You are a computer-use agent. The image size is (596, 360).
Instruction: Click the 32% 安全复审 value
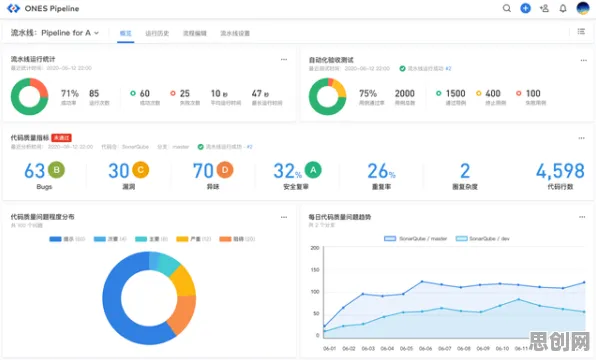click(x=287, y=171)
